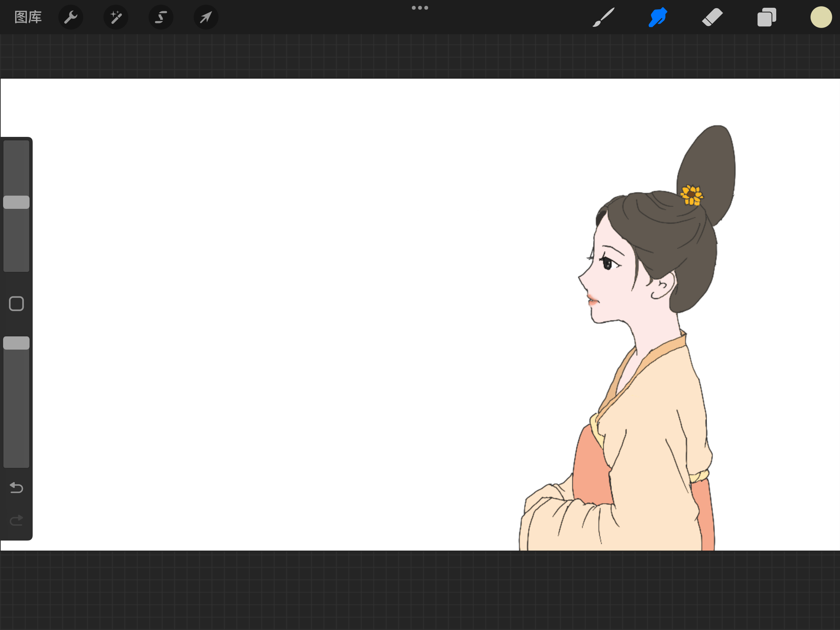This screenshot has height=630, width=840.
Task: Select the Eraser tool
Action: 712,17
